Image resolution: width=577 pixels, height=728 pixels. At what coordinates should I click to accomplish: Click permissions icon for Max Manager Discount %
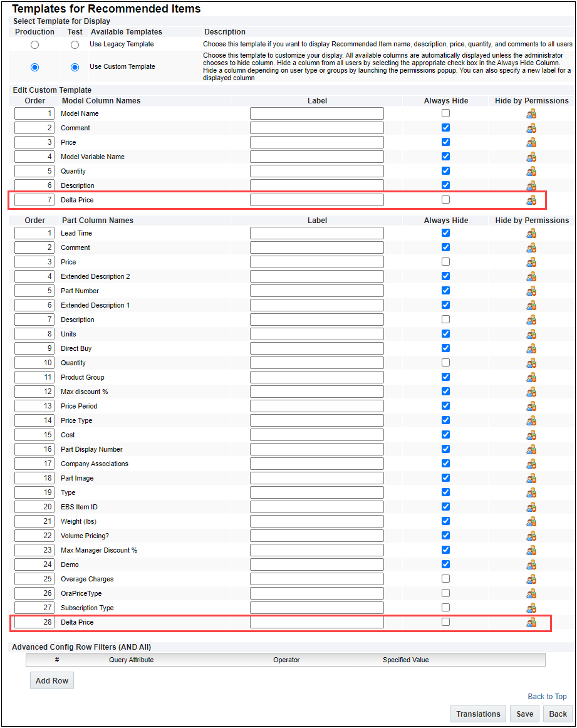531,550
